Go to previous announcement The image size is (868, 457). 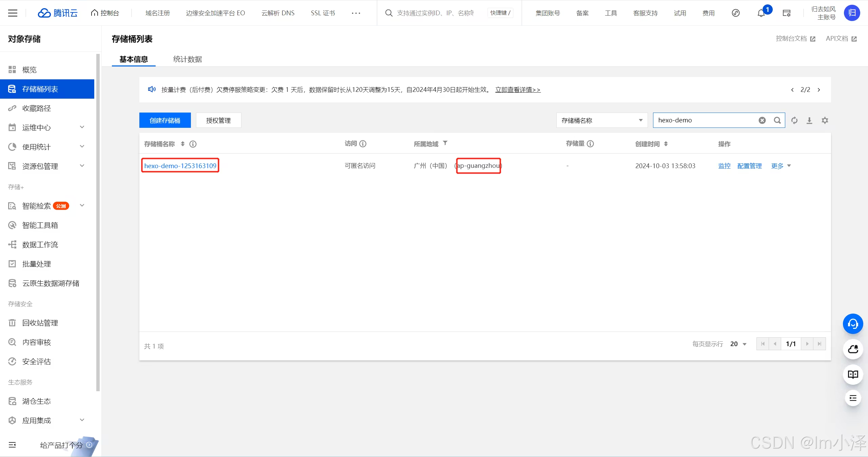792,90
